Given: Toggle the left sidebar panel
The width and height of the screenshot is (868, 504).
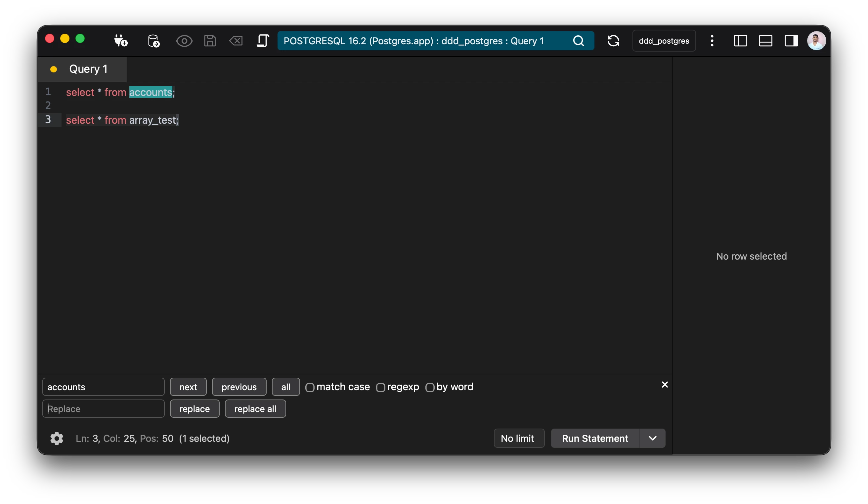Looking at the screenshot, I should [740, 41].
